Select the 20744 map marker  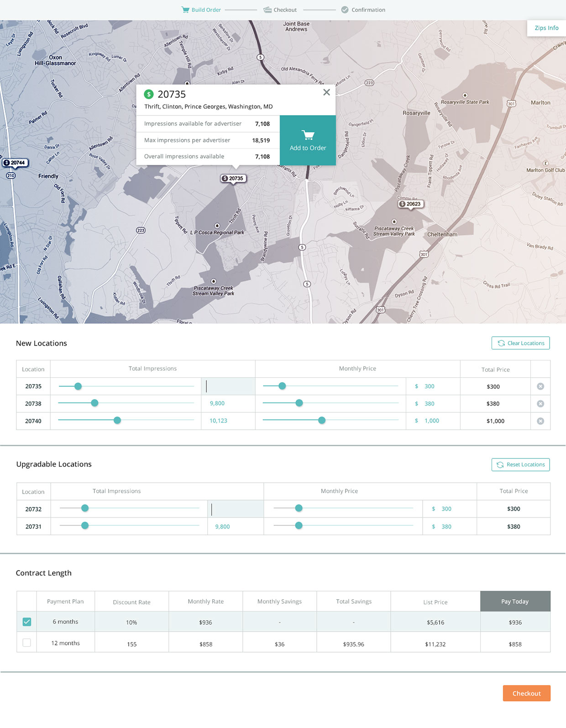click(x=15, y=163)
